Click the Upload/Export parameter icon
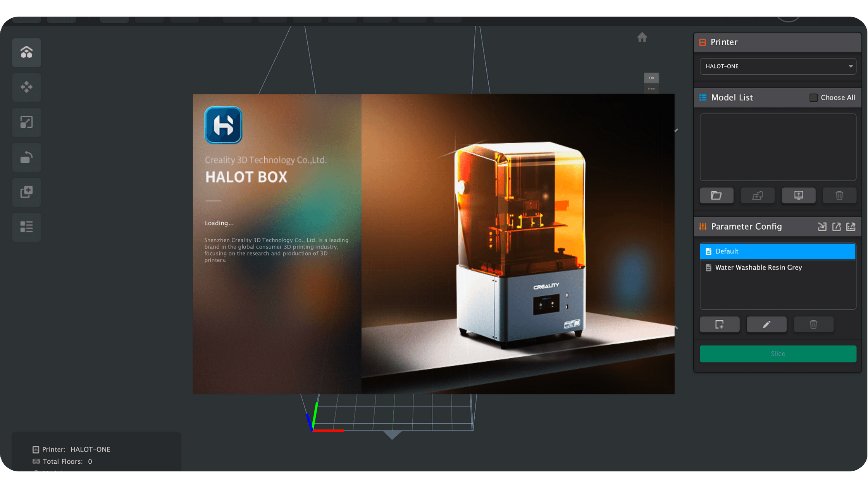The image size is (868, 488). [x=837, y=227]
